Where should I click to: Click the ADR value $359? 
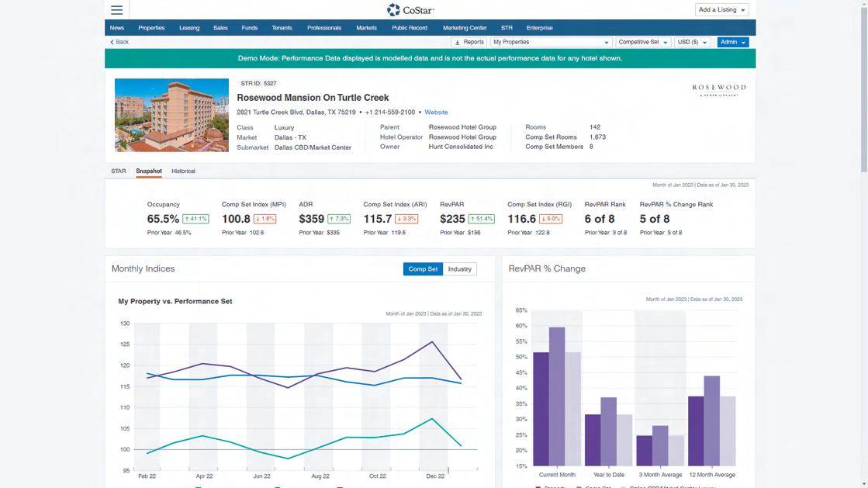pyautogui.click(x=311, y=219)
